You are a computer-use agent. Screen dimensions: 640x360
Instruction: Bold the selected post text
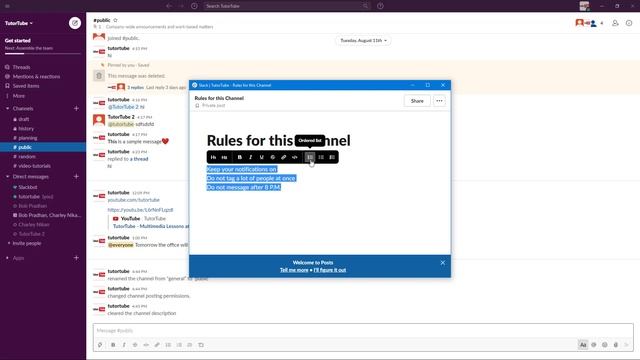(x=240, y=157)
